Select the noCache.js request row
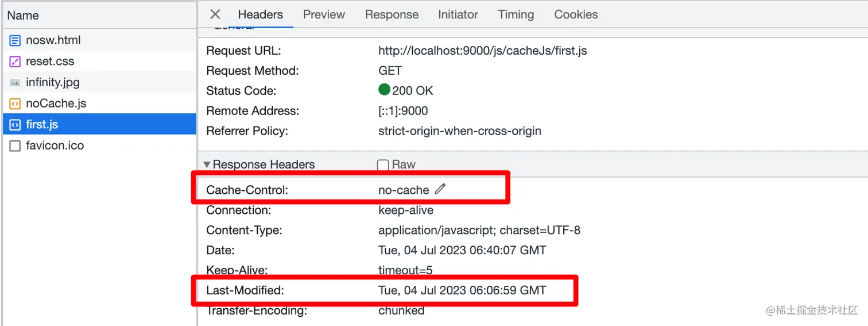This screenshot has width=868, height=326. point(56,104)
